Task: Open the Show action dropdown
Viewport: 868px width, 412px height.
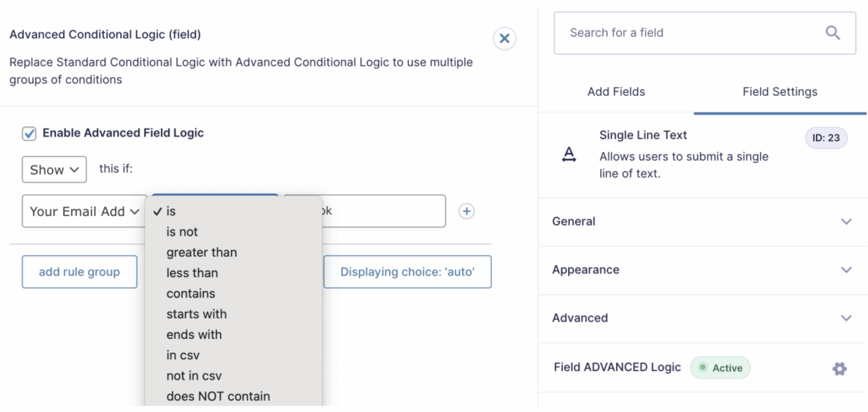Action: pyautogui.click(x=54, y=169)
